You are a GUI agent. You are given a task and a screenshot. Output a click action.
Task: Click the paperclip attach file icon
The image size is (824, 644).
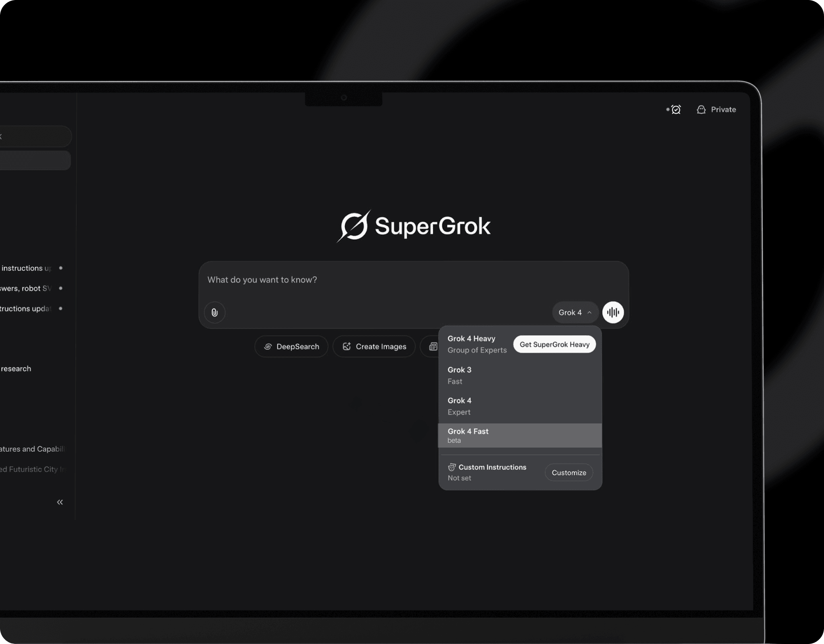coord(214,312)
